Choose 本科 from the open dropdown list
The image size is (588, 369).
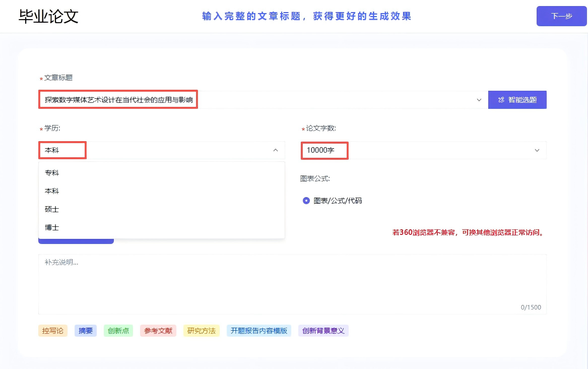(52, 191)
